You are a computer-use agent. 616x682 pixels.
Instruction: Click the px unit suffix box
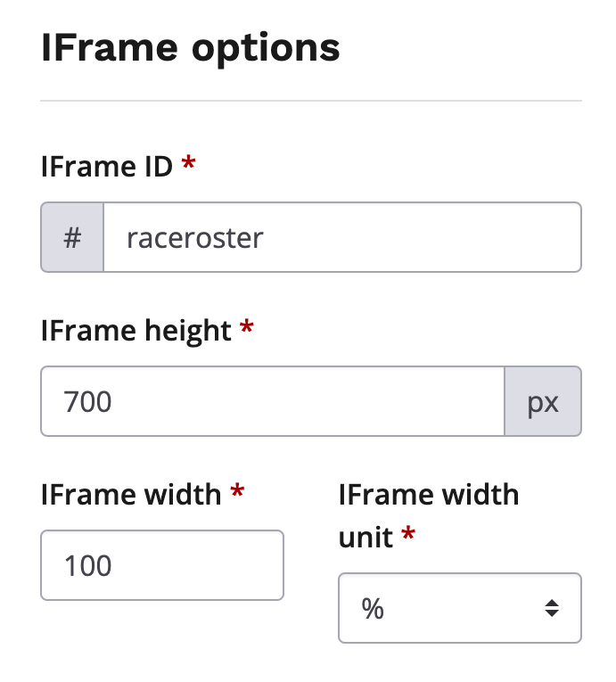pyautogui.click(x=543, y=401)
